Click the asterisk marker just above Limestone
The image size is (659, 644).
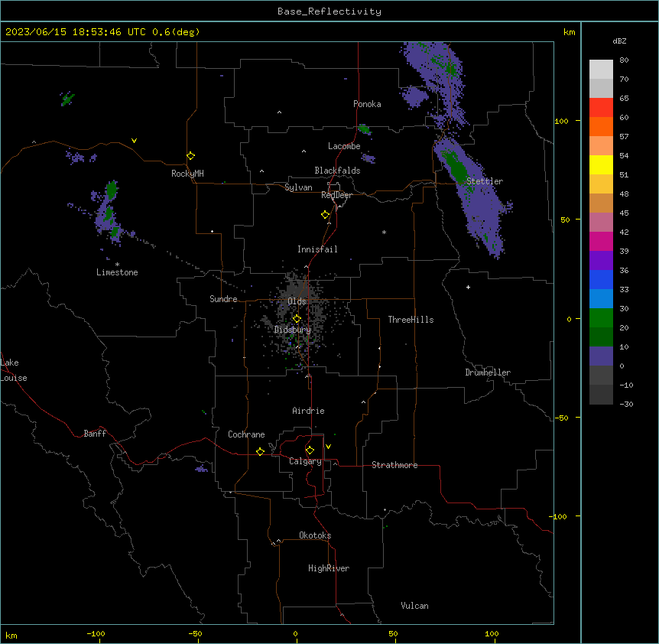pos(117,264)
